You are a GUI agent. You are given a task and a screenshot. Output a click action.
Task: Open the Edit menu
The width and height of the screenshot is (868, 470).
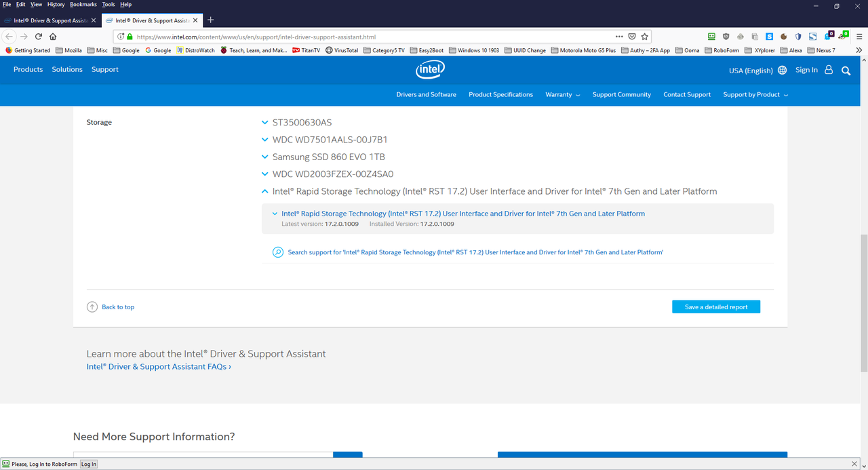[21, 4]
